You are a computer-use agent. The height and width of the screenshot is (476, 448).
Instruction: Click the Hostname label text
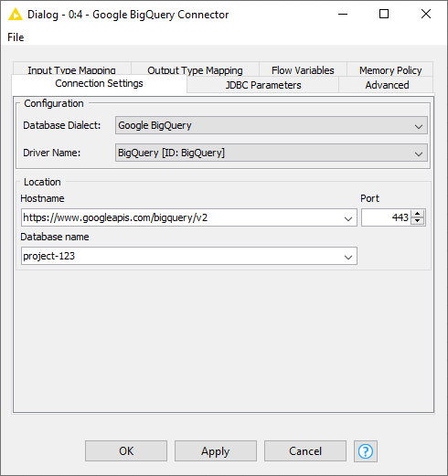(42, 198)
